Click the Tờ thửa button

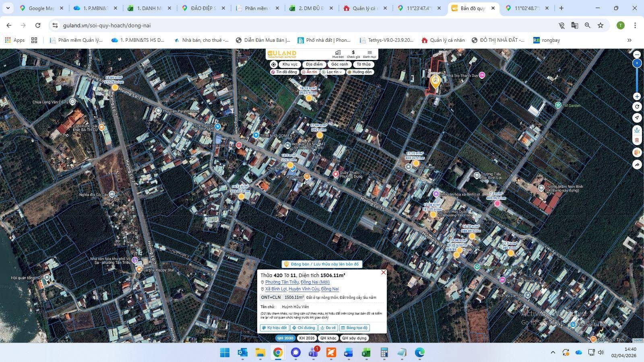tap(363, 64)
